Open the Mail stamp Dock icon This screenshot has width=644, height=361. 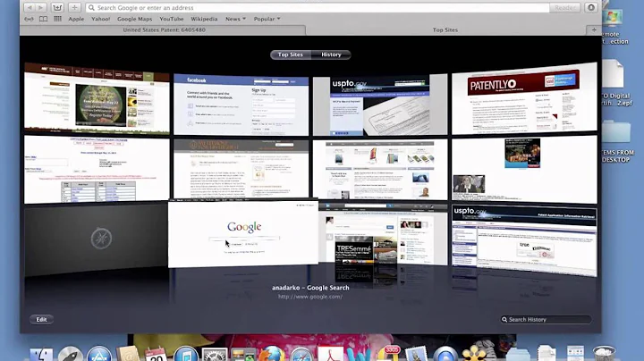tap(417, 354)
